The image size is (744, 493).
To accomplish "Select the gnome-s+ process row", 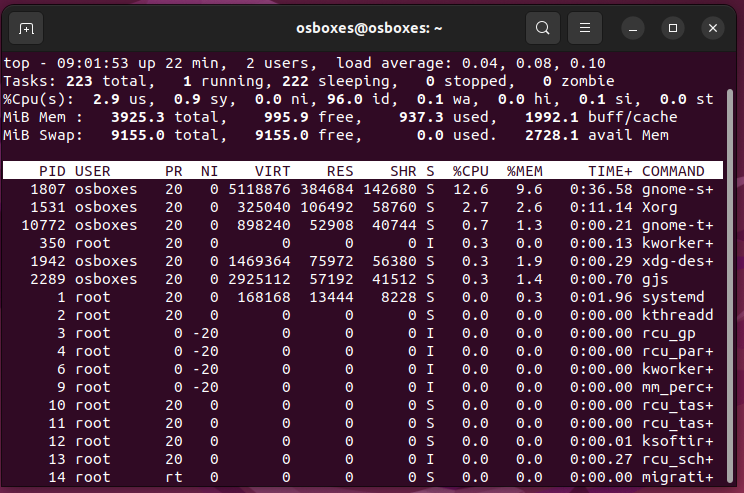I will [677, 189].
